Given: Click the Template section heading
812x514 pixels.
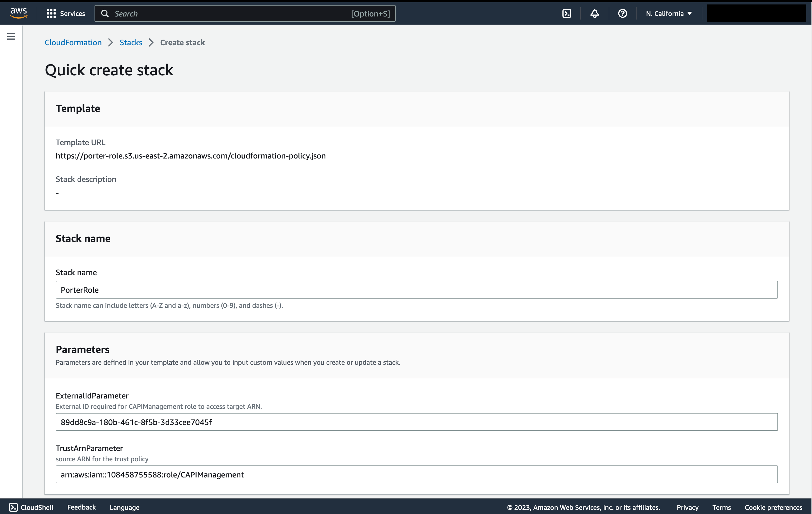Looking at the screenshot, I should tap(78, 108).
